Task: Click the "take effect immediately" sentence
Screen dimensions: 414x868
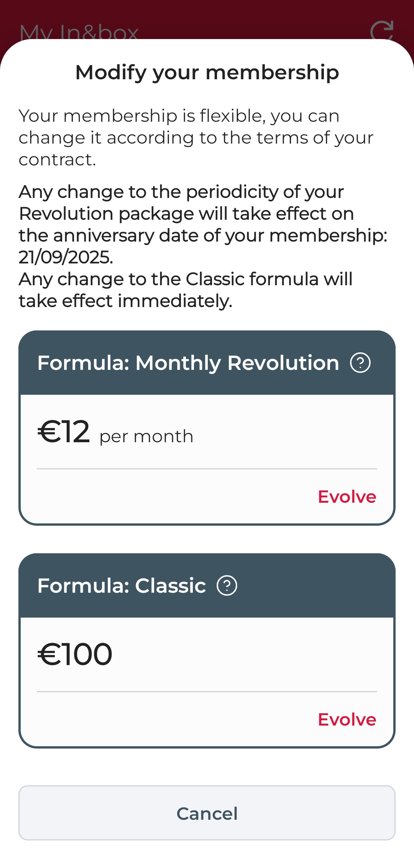Action: click(125, 301)
